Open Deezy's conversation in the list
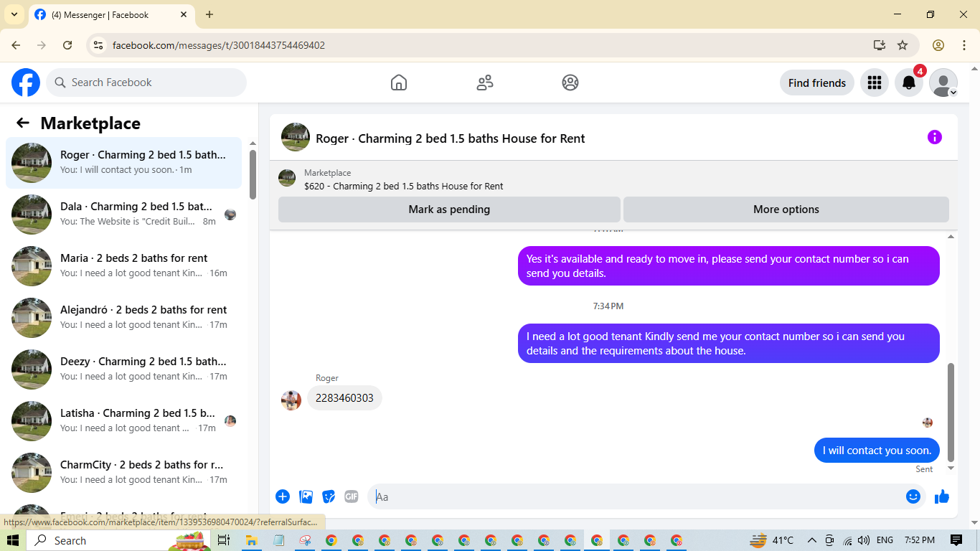Viewport: 980px width, 551px height. (x=123, y=369)
